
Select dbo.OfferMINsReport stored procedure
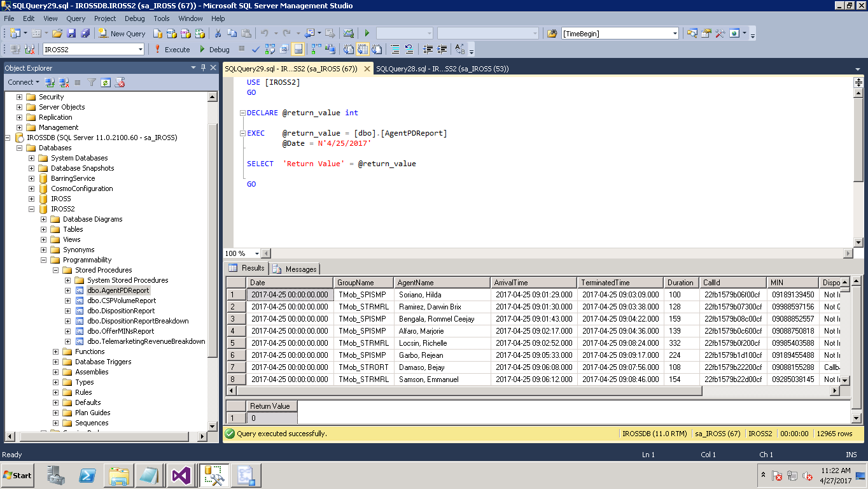[x=121, y=331]
